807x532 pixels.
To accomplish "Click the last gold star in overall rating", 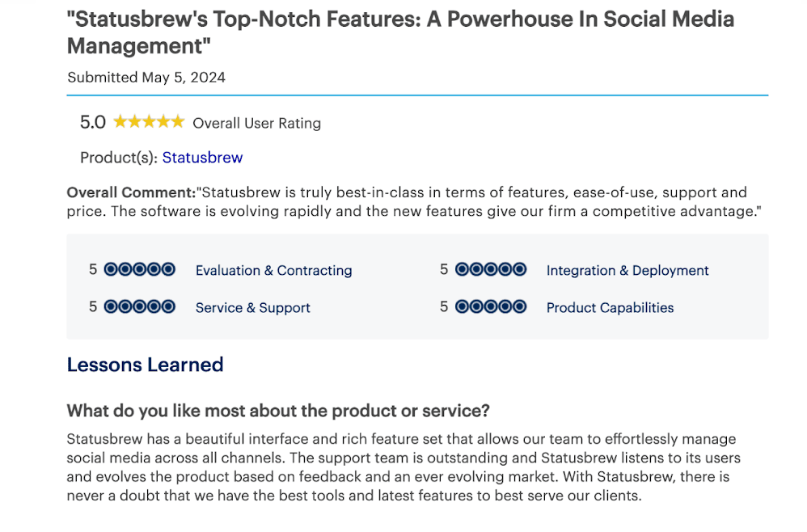I will (178, 122).
